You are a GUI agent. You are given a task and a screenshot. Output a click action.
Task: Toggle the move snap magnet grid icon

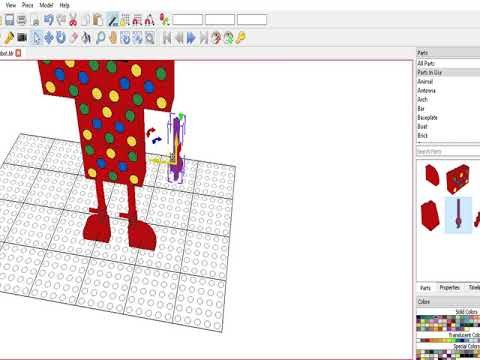137,20
